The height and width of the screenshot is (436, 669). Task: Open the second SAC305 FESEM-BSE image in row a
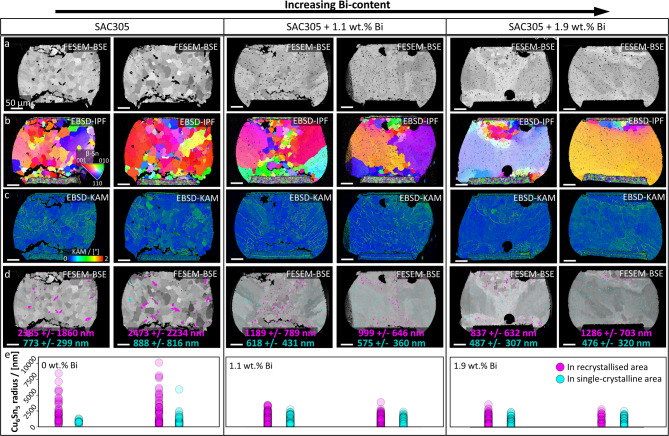[167, 74]
